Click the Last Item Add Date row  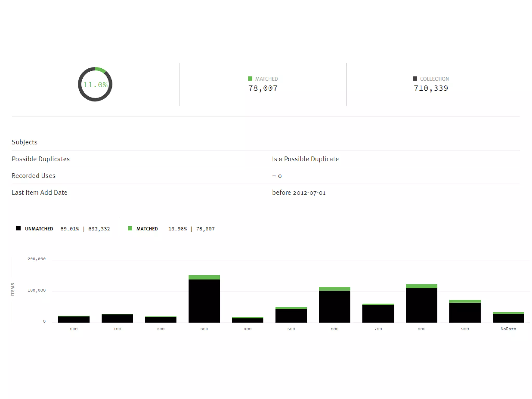click(39, 192)
